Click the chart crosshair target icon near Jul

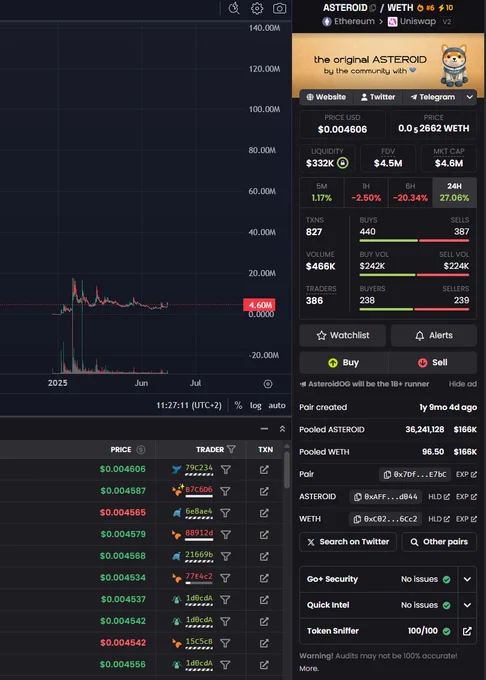click(268, 384)
